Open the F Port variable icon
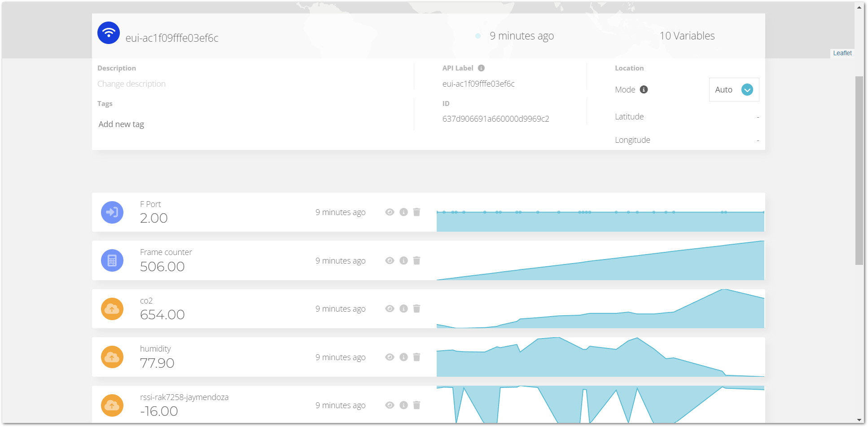The height and width of the screenshot is (427, 868). click(112, 212)
